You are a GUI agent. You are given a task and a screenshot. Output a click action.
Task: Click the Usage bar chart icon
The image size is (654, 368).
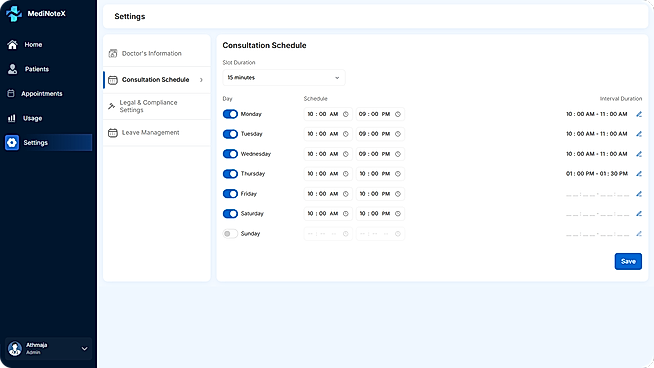click(x=12, y=118)
